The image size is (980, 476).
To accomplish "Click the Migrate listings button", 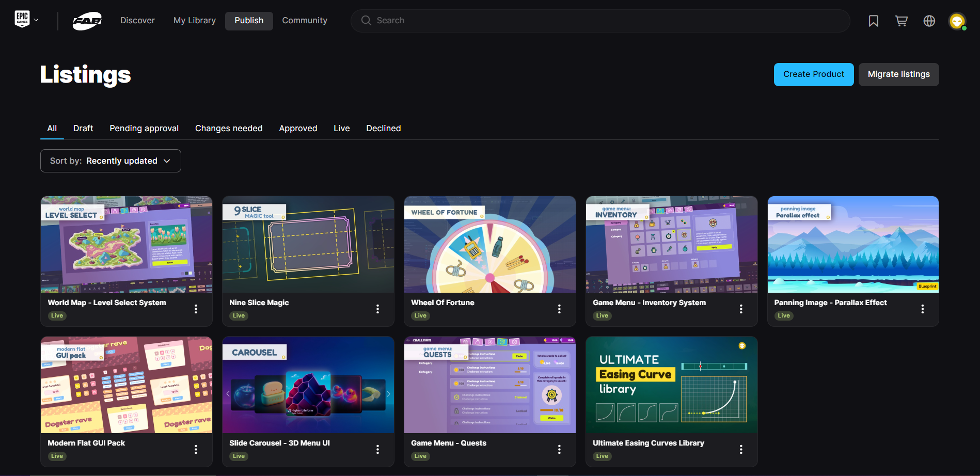I will (898, 74).
